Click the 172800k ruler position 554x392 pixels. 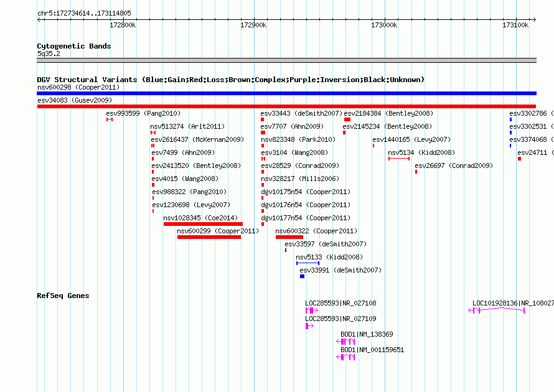click(x=123, y=25)
